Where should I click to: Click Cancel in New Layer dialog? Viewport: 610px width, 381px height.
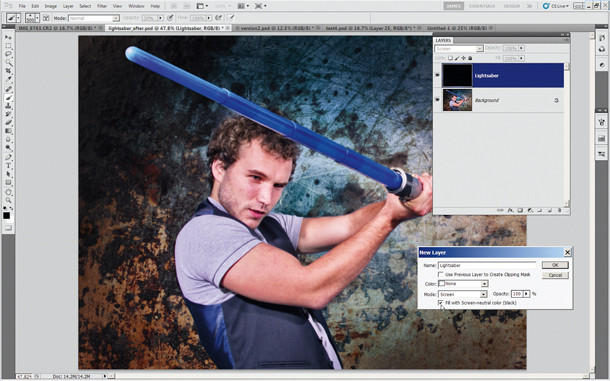click(x=555, y=275)
